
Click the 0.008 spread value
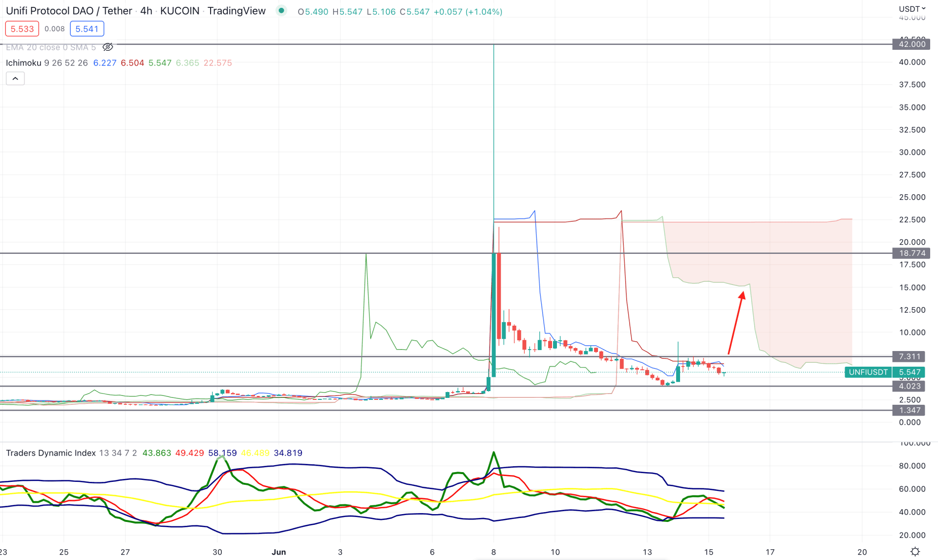(x=55, y=29)
